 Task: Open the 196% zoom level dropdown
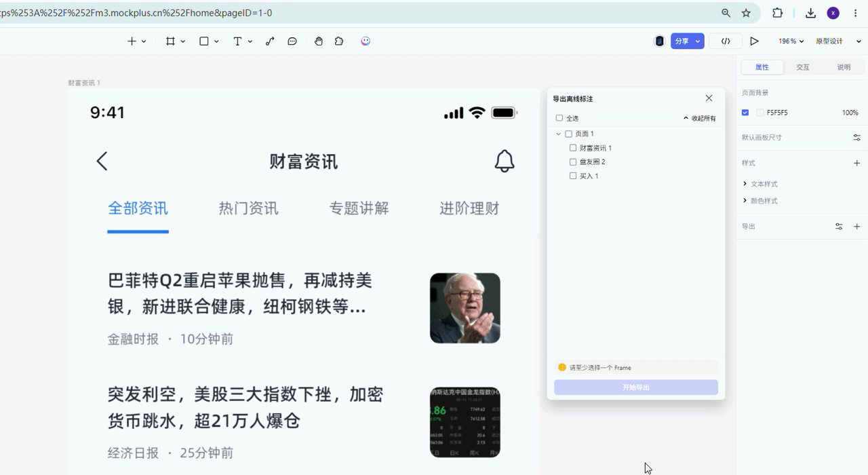tap(791, 41)
